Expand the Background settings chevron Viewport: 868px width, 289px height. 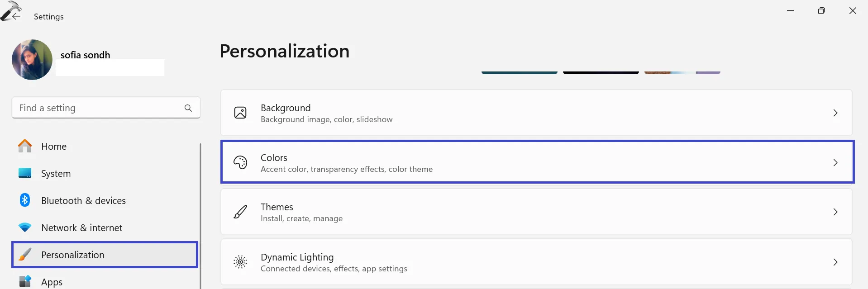835,113
